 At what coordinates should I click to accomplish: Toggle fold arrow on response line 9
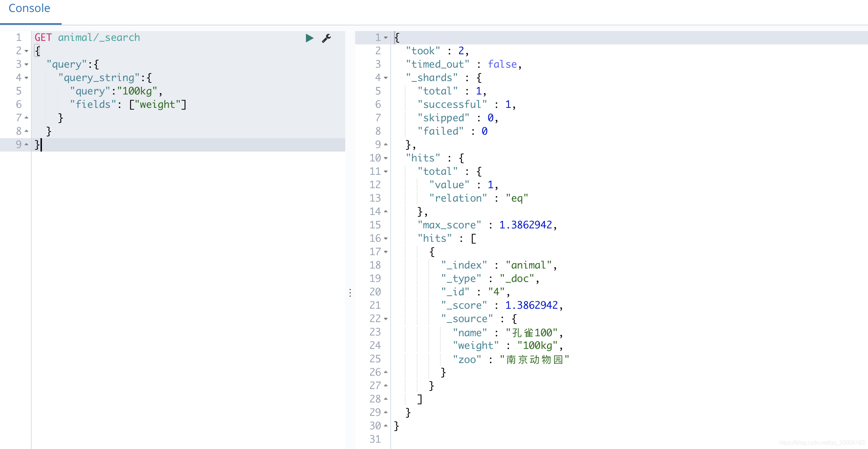(x=386, y=144)
